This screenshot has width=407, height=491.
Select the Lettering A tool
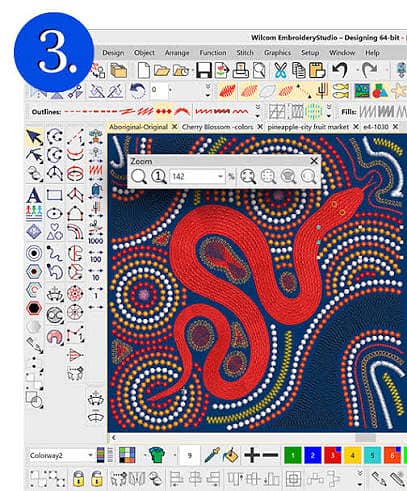coord(34,195)
